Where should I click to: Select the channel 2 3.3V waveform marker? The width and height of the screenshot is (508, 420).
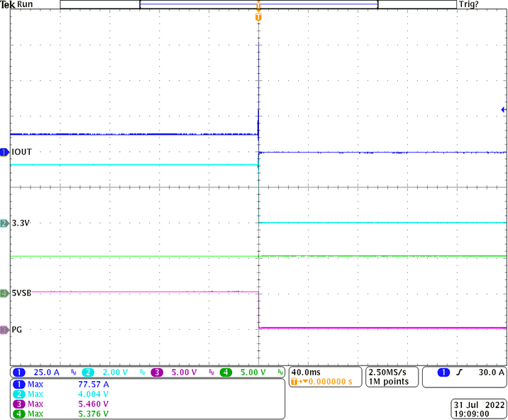[4, 223]
